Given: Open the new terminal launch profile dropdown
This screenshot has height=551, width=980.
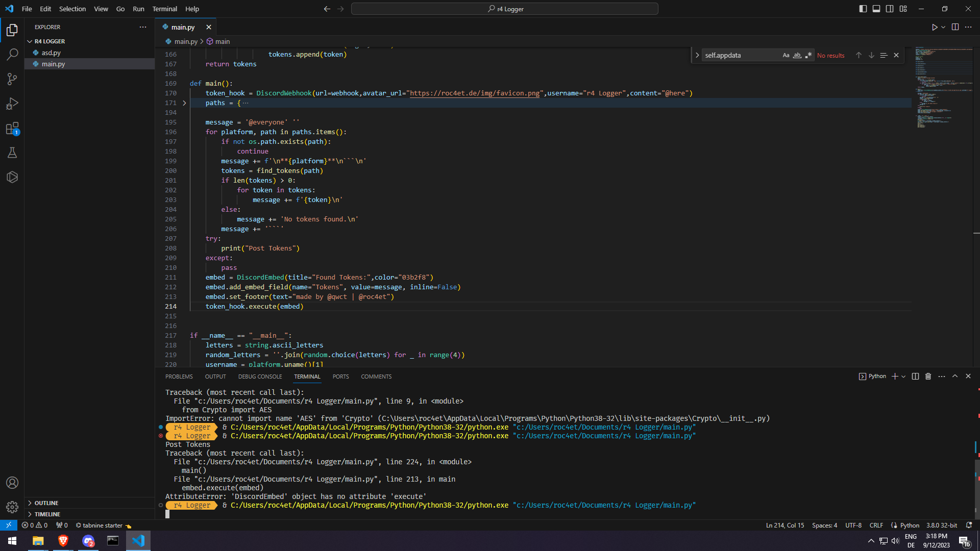Looking at the screenshot, I should (x=903, y=377).
